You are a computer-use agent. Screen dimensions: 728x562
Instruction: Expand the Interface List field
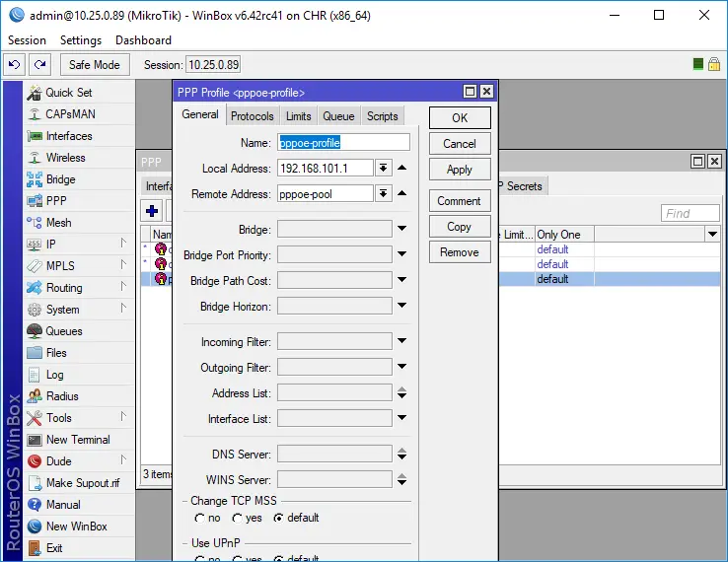[x=402, y=418]
